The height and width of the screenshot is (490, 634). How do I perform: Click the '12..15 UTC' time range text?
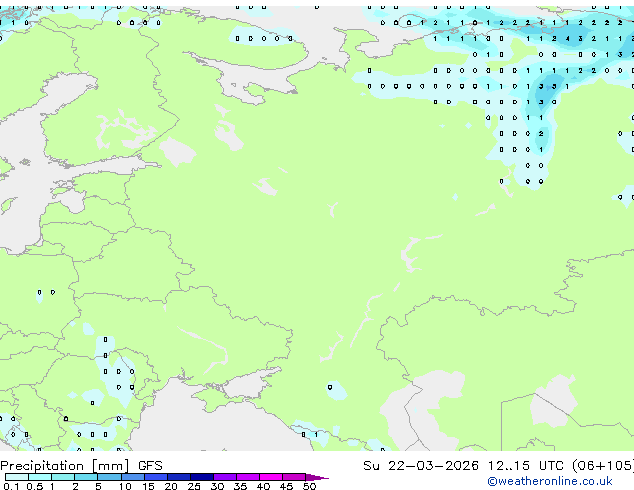coord(525,466)
